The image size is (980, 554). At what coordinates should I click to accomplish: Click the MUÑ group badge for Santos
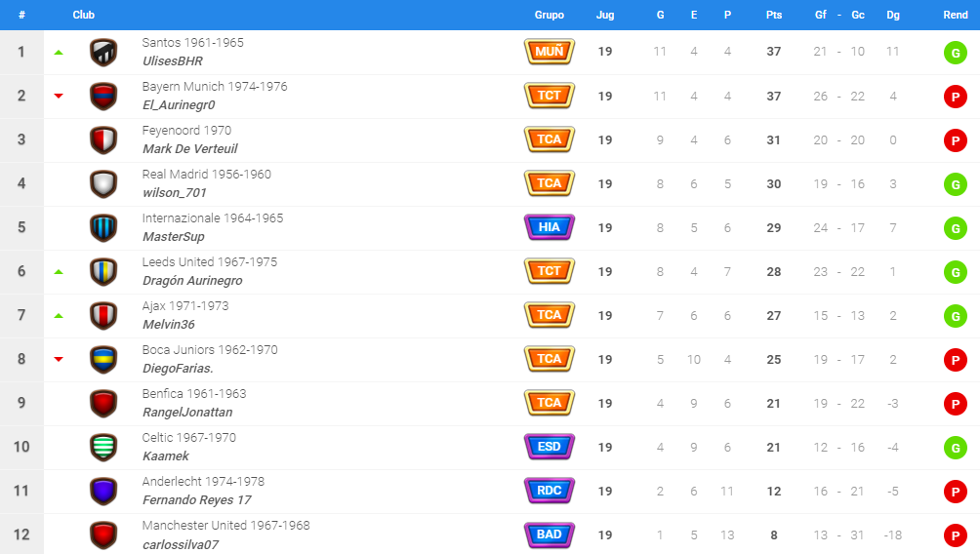point(549,52)
